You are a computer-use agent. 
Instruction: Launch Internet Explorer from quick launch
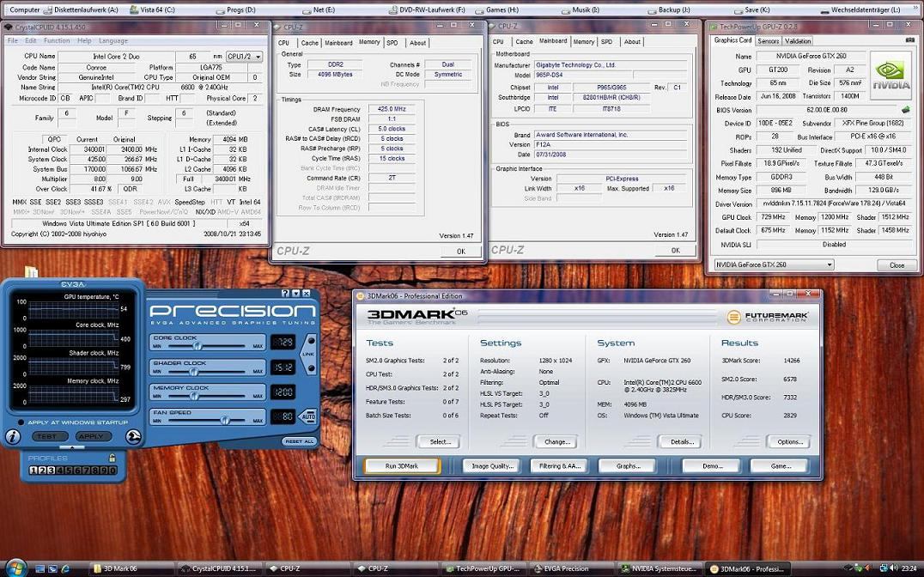65,568
